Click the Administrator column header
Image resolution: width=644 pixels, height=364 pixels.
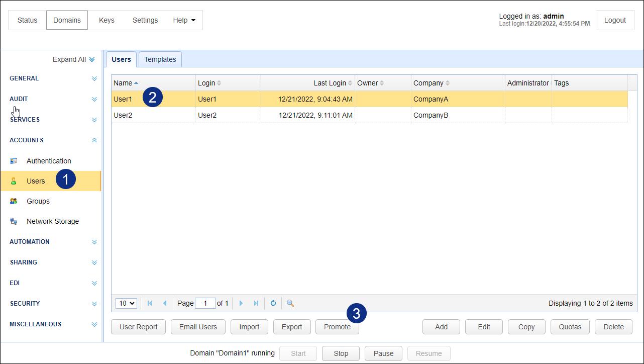click(x=528, y=83)
